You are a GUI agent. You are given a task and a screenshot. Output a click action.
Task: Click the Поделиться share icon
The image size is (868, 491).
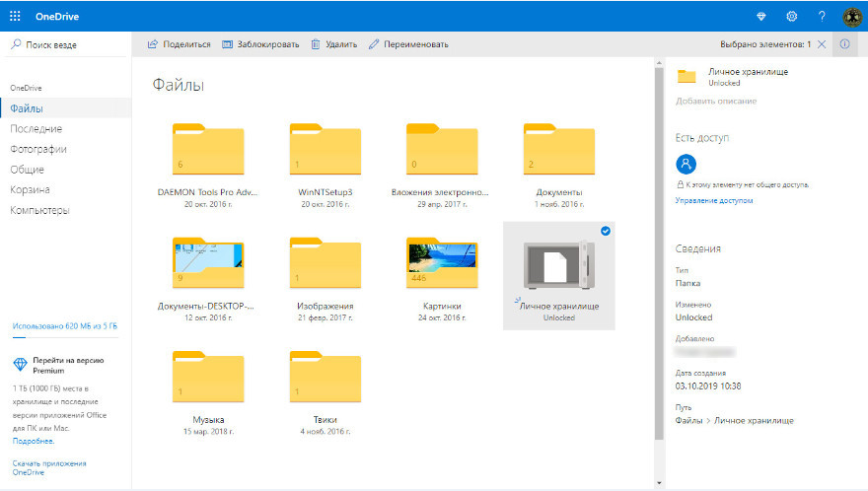pyautogui.click(x=152, y=44)
